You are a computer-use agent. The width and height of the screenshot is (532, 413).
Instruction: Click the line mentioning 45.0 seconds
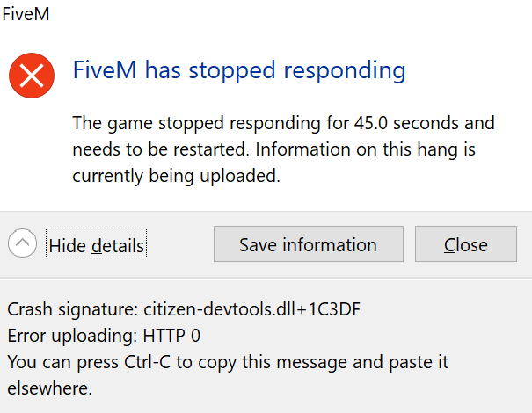tap(283, 122)
